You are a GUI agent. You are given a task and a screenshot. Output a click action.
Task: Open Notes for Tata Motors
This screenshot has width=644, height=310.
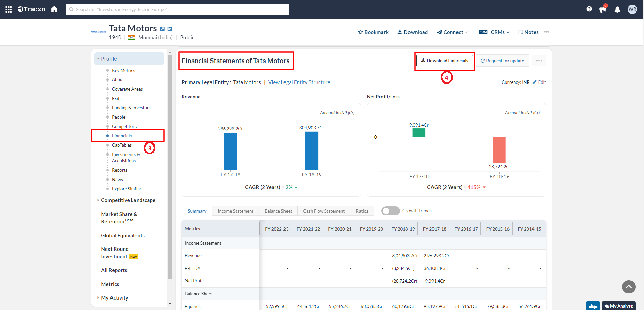pos(528,32)
